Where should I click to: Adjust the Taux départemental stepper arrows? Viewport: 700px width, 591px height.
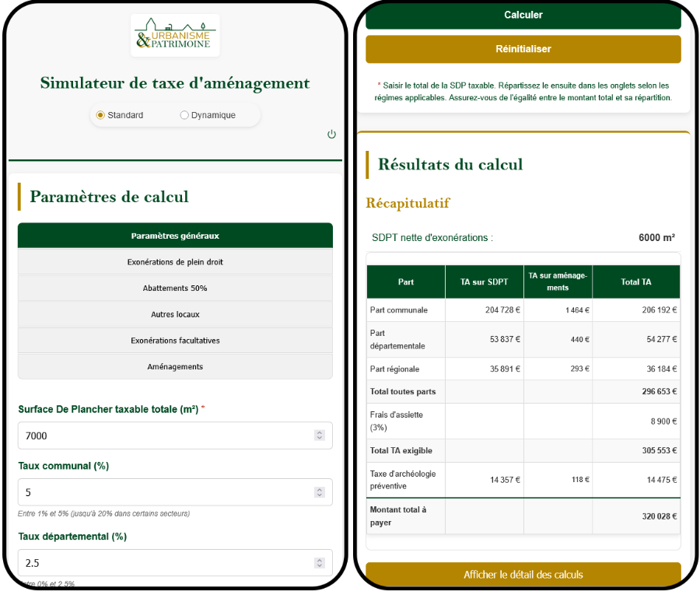[319, 563]
